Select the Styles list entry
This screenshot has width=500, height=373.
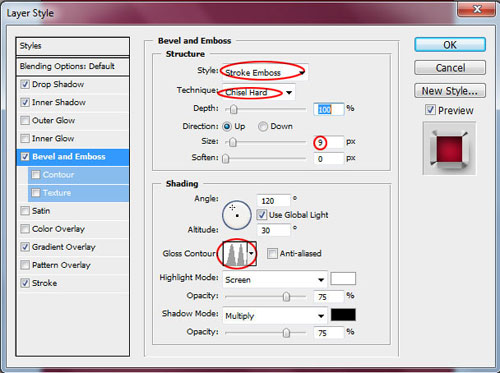(72, 46)
